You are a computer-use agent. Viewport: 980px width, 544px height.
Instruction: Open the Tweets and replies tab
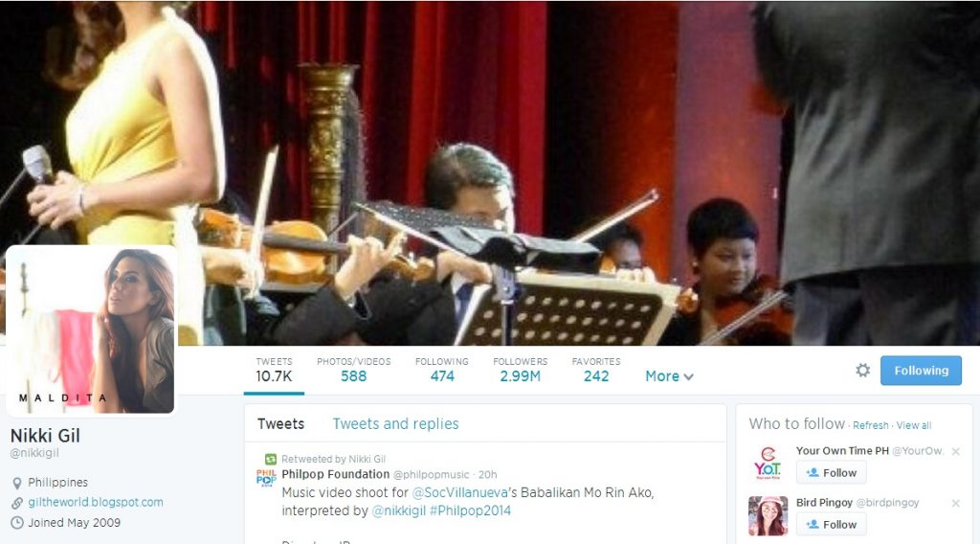(395, 424)
